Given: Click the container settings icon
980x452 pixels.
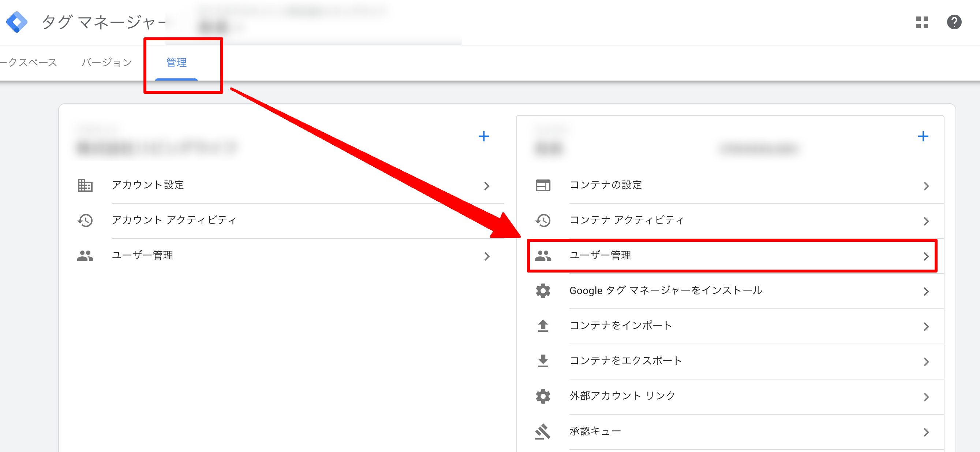Looking at the screenshot, I should (x=543, y=185).
